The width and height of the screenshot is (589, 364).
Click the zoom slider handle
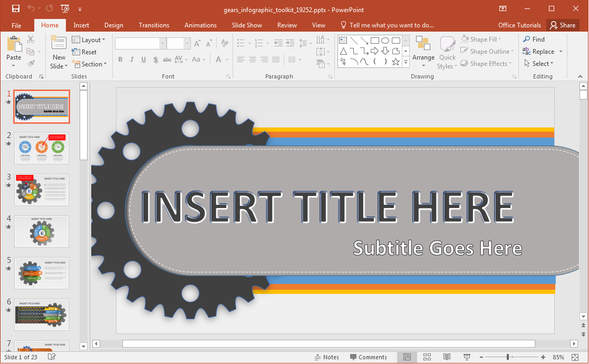tap(508, 357)
